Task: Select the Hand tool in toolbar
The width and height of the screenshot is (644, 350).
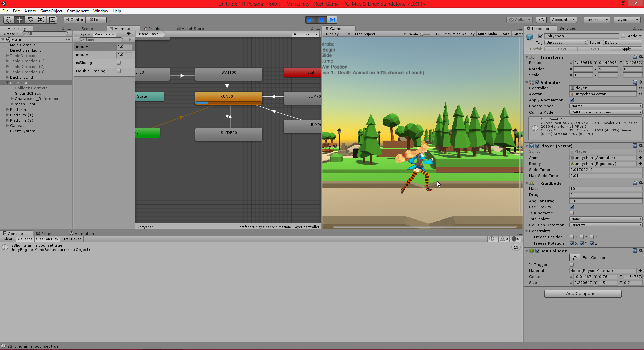Action: (x=9, y=20)
